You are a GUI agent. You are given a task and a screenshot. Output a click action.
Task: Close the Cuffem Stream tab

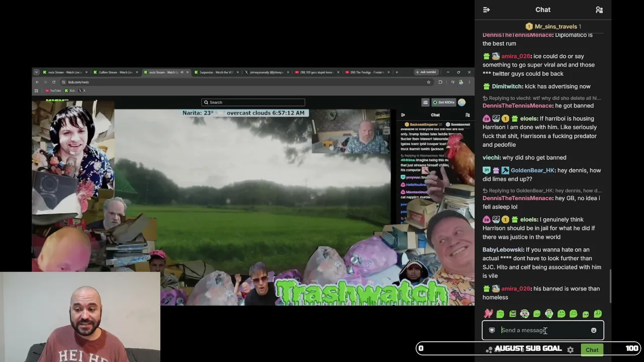[137, 72]
